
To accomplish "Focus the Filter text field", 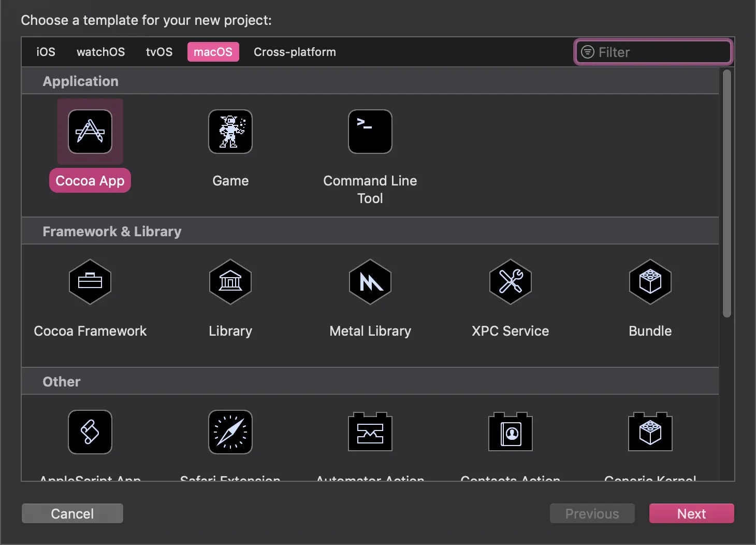I will pyautogui.click(x=653, y=52).
